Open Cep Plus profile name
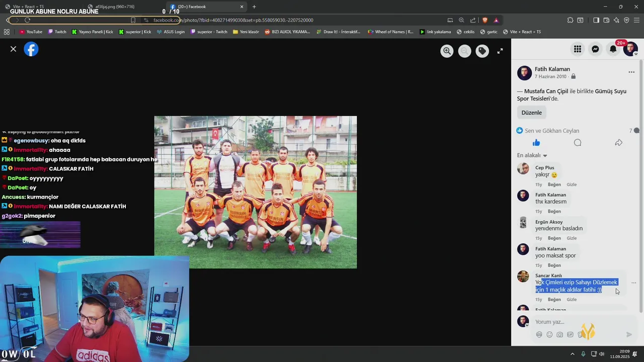Image resolution: width=644 pixels, height=362 pixels. (544, 168)
